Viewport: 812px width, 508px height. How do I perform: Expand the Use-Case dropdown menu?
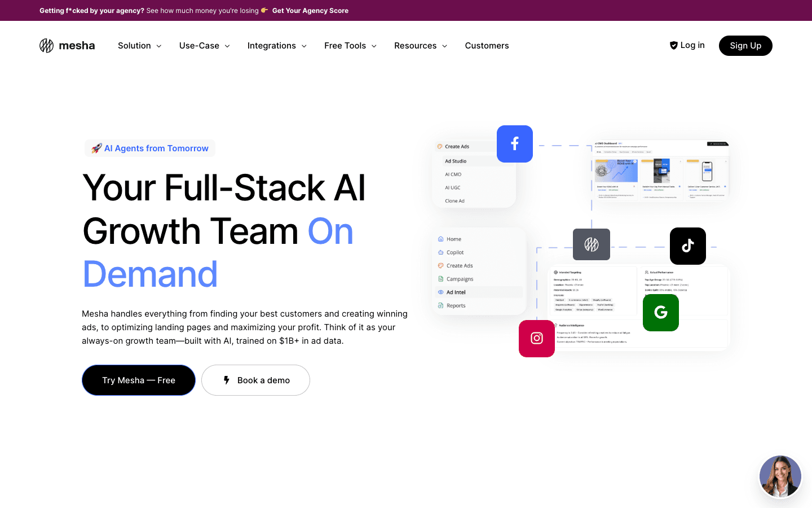204,46
